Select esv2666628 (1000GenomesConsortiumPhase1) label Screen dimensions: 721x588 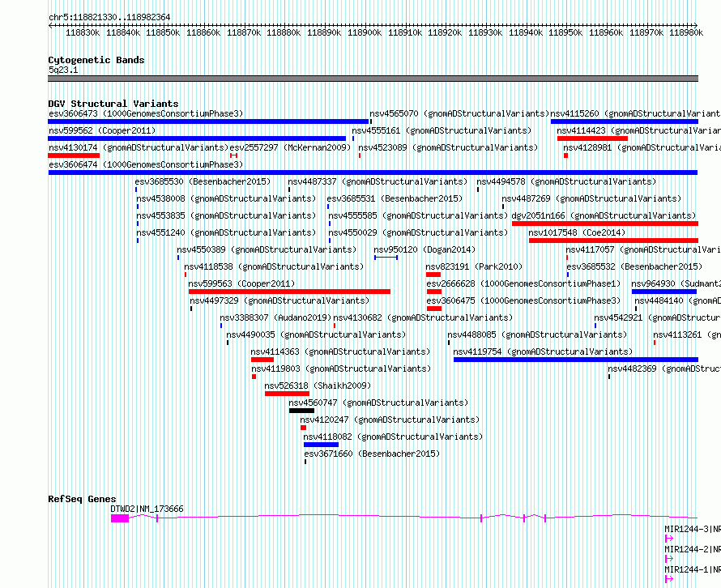[x=523, y=283]
